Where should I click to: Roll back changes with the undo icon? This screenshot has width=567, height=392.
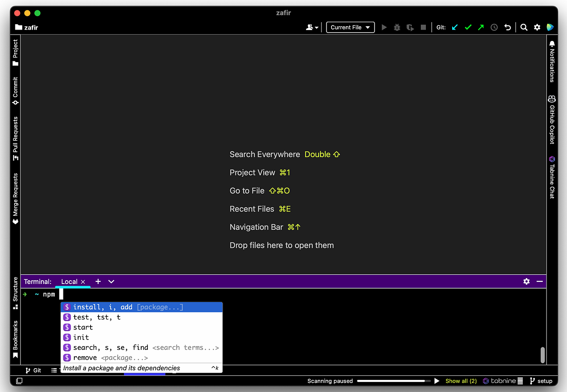click(x=507, y=27)
